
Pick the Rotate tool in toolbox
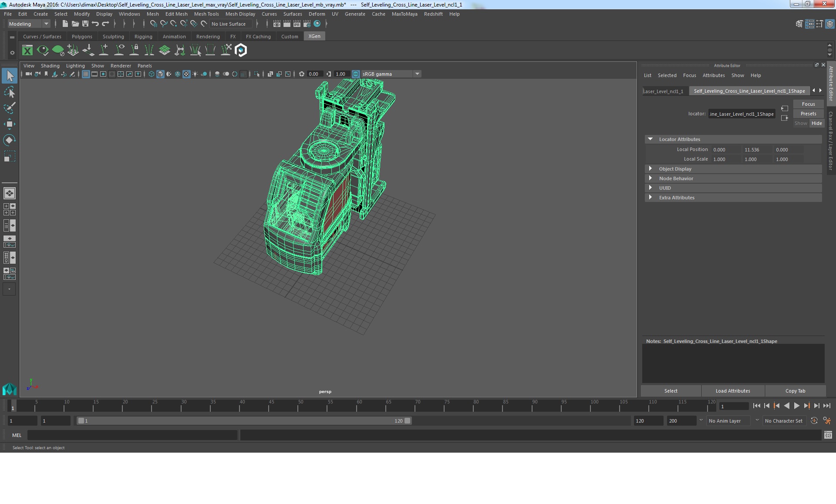[9, 140]
